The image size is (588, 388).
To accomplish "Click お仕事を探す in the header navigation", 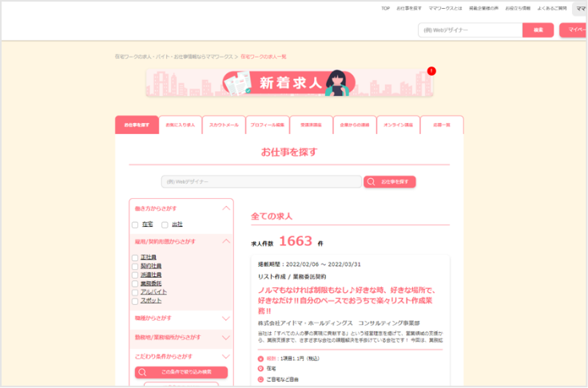I will pyautogui.click(x=409, y=8).
